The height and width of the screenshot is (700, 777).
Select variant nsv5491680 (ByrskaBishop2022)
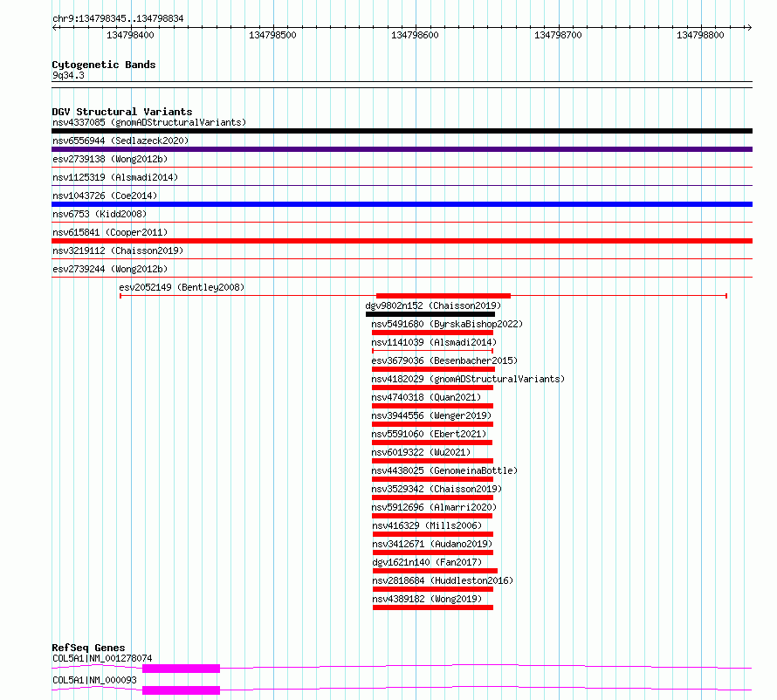pyautogui.click(x=447, y=324)
